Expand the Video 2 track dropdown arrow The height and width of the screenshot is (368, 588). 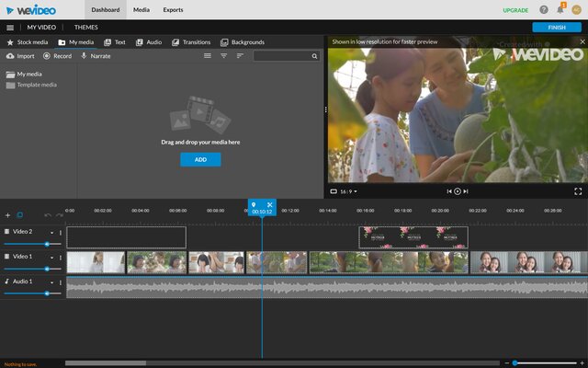51,233
